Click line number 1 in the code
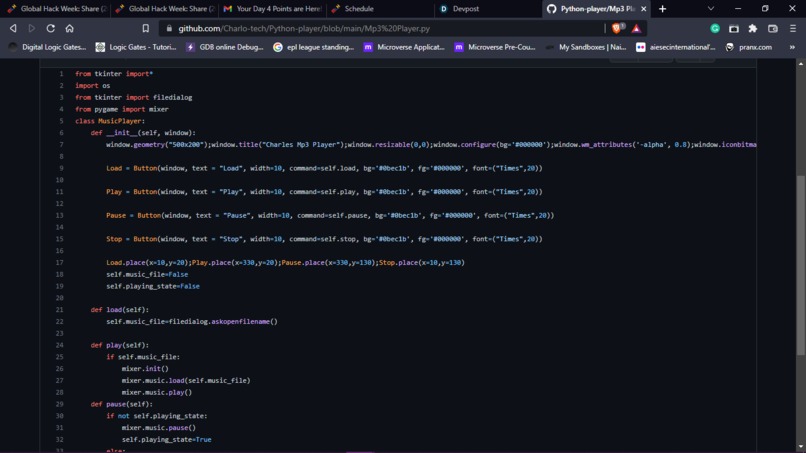The width and height of the screenshot is (806, 453). click(x=61, y=74)
